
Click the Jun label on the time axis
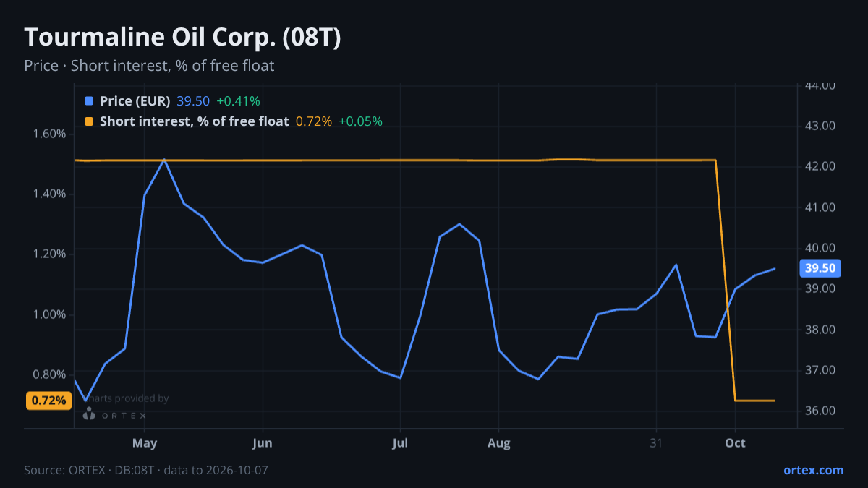[x=263, y=443]
